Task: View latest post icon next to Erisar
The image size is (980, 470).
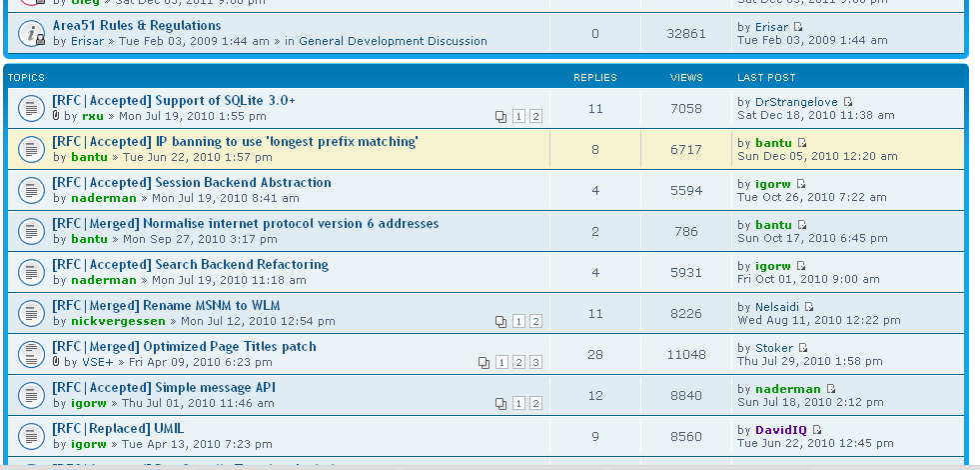Action: 798,27
